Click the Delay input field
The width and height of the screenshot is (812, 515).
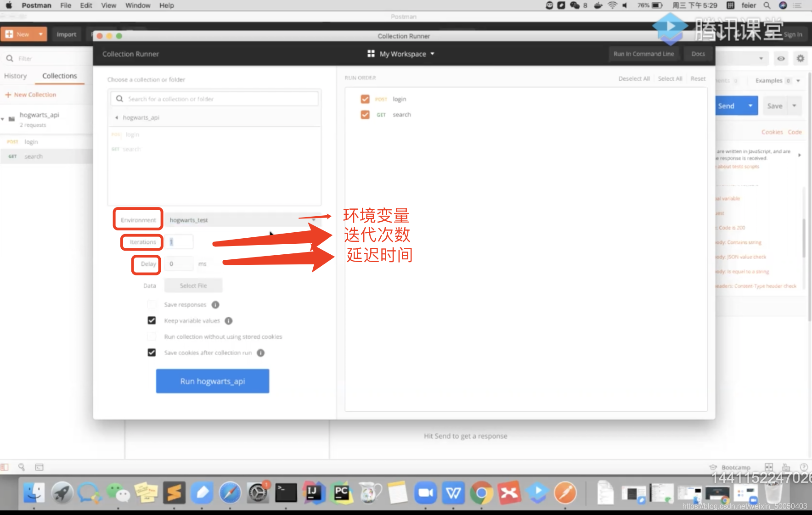pos(179,264)
